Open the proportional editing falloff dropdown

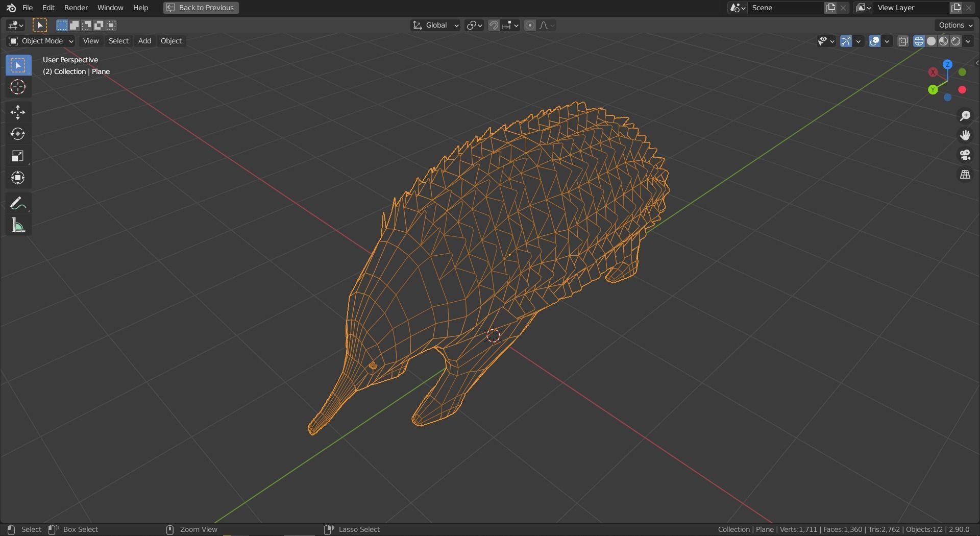pos(547,25)
